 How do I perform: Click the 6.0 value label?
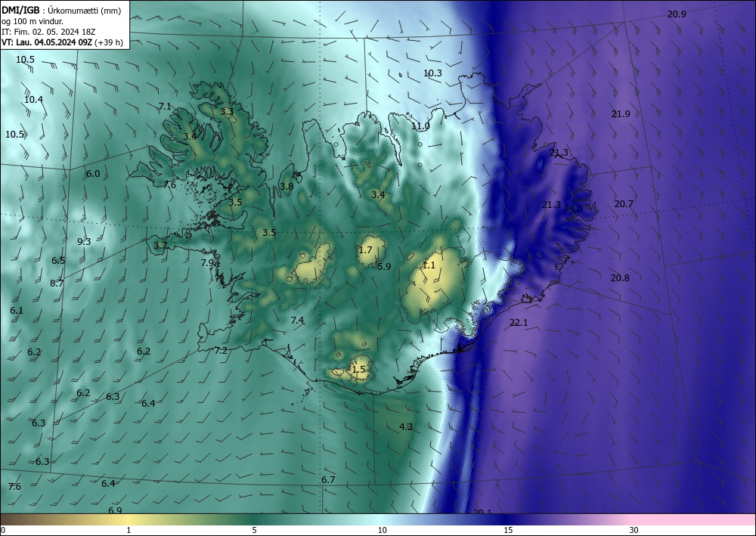click(93, 174)
